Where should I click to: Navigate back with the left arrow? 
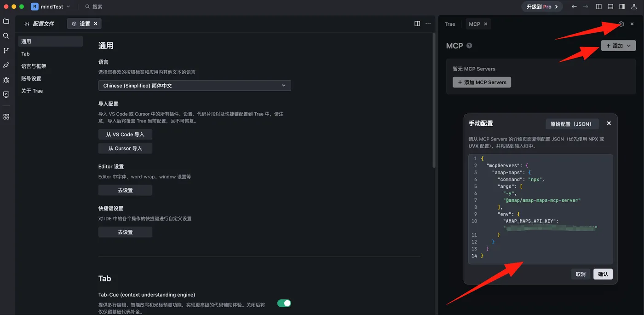click(x=574, y=6)
